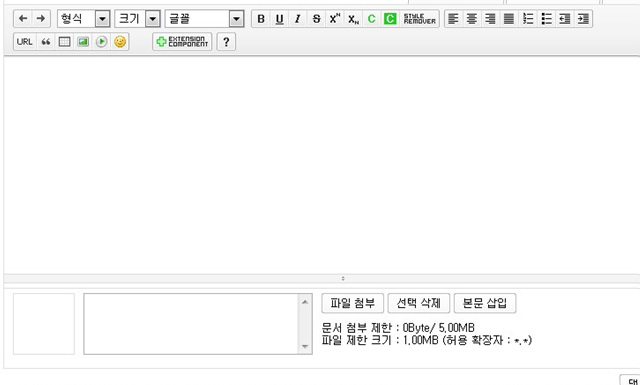Viewport: 640px width, 385px height.
Task: Click the Style Remover button
Action: (419, 19)
